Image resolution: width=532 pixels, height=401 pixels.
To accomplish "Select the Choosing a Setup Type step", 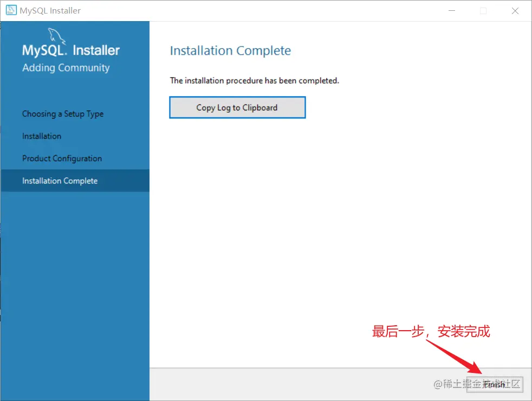I will 63,114.
